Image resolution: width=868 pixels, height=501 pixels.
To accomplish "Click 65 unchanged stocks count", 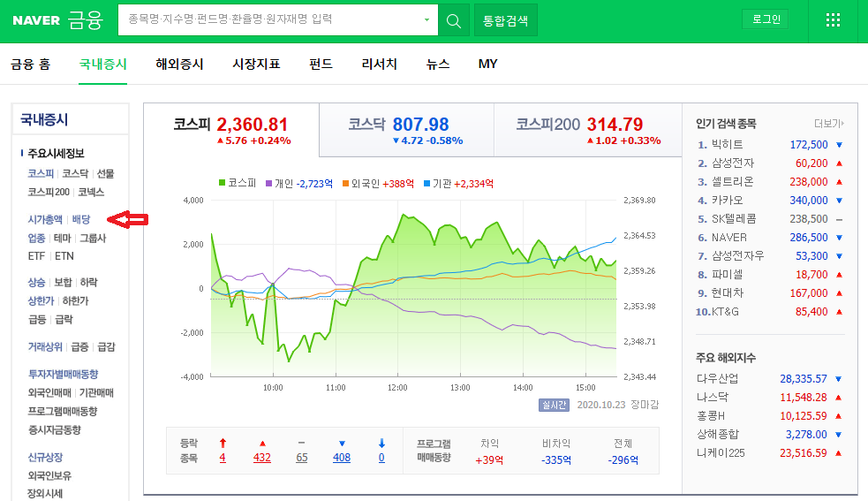I will 302,458.
